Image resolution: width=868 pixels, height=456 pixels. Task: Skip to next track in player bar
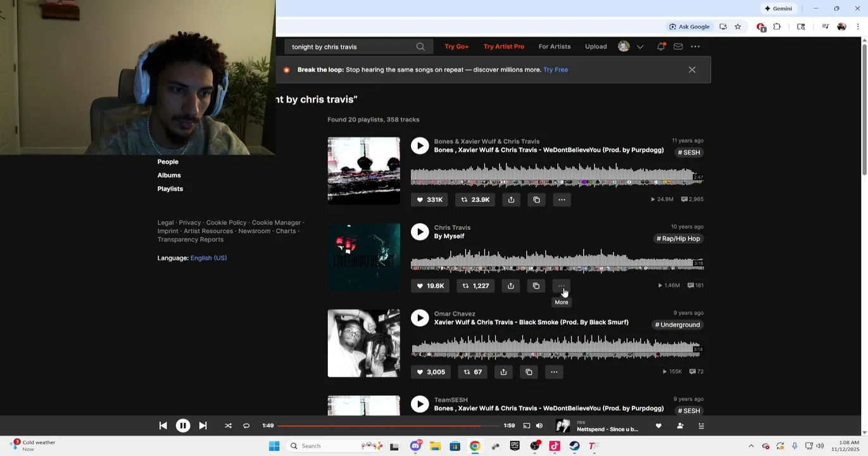point(203,426)
